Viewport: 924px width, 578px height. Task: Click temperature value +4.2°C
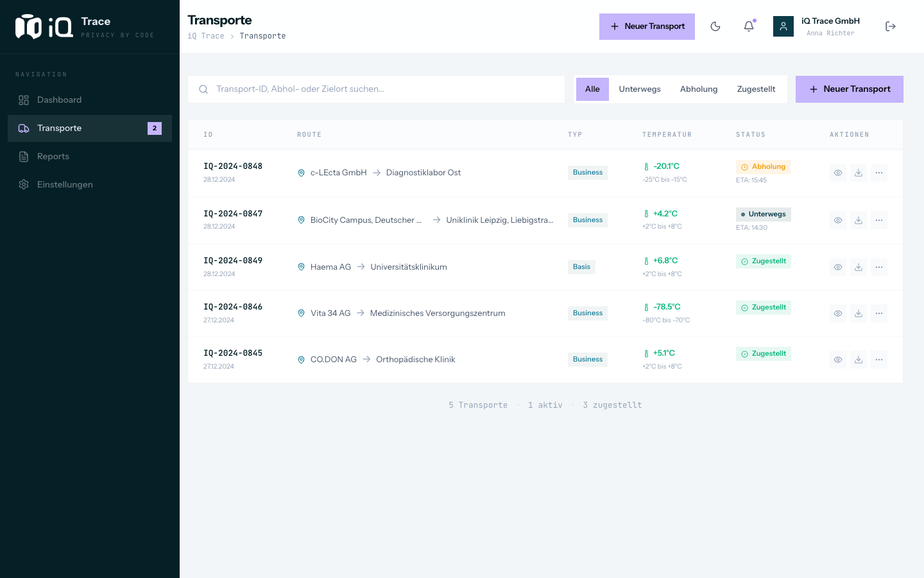tap(665, 214)
